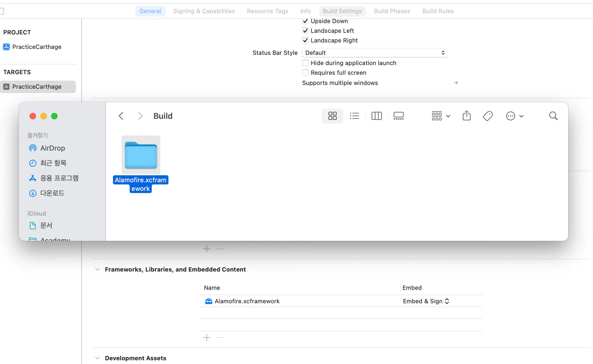This screenshot has height=364, width=593.
Task: Go back in Finder
Action: pyautogui.click(x=121, y=116)
